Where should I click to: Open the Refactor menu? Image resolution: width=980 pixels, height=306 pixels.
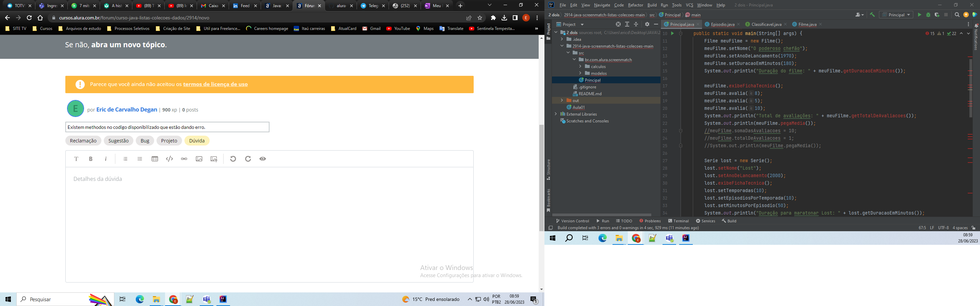click(635, 5)
